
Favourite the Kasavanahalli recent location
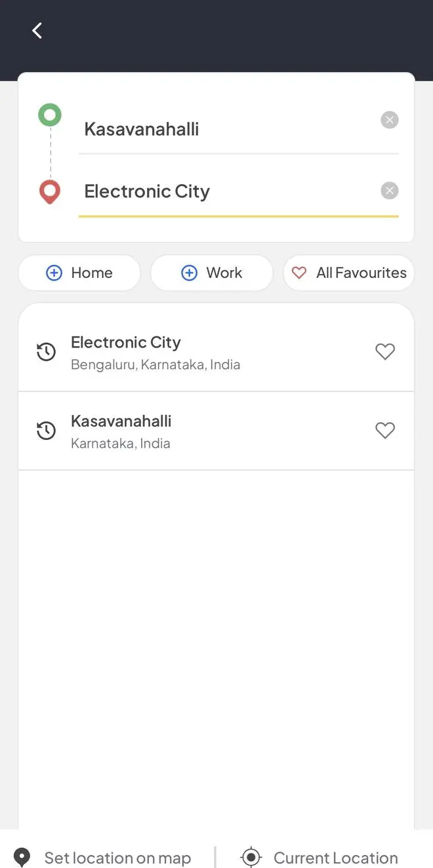tap(385, 431)
